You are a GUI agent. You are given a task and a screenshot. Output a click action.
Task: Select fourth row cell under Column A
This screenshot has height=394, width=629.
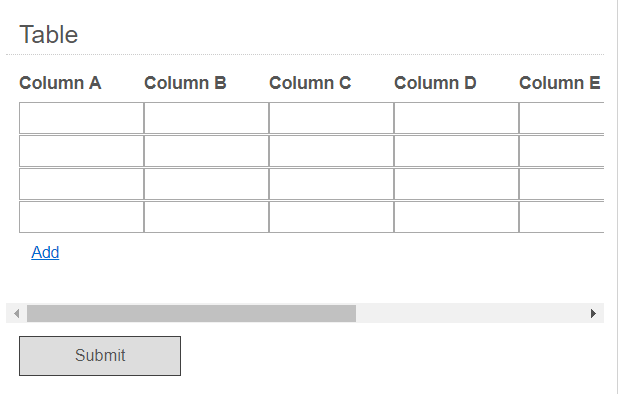click(81, 217)
